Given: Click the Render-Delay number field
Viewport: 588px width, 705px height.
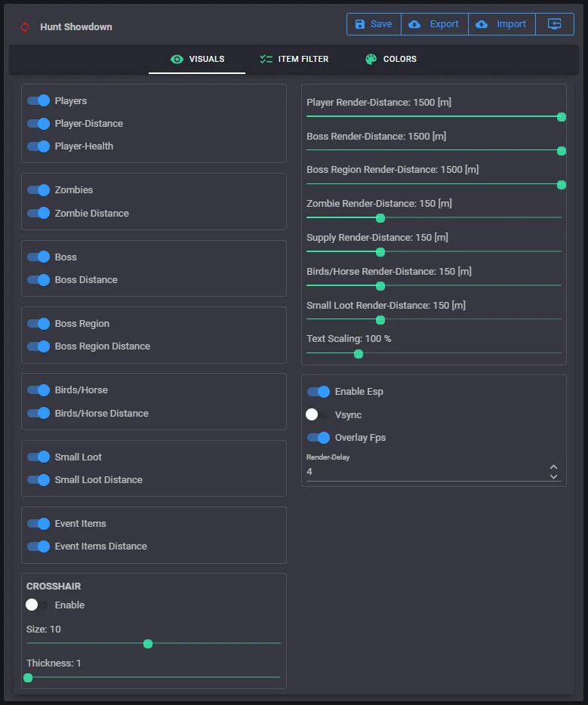Looking at the screenshot, I should [x=423, y=472].
